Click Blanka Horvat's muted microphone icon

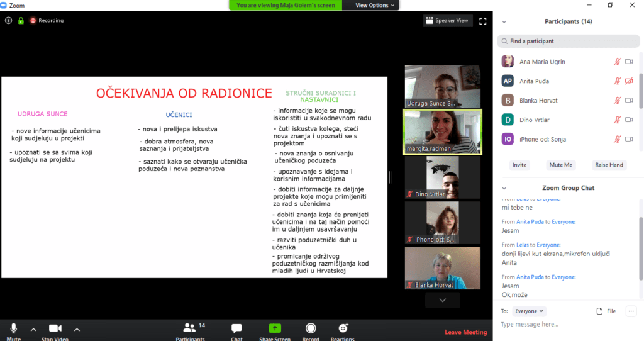click(x=618, y=100)
